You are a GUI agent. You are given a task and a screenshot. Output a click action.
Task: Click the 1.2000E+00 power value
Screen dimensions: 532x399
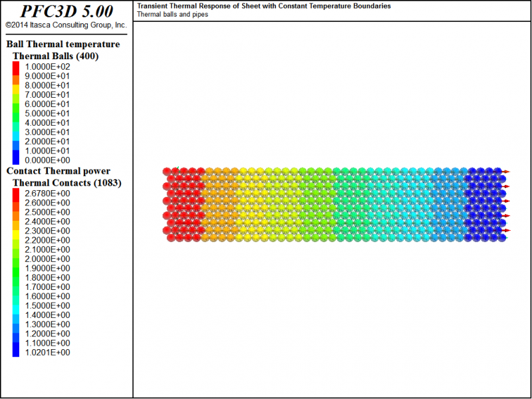click(47, 334)
